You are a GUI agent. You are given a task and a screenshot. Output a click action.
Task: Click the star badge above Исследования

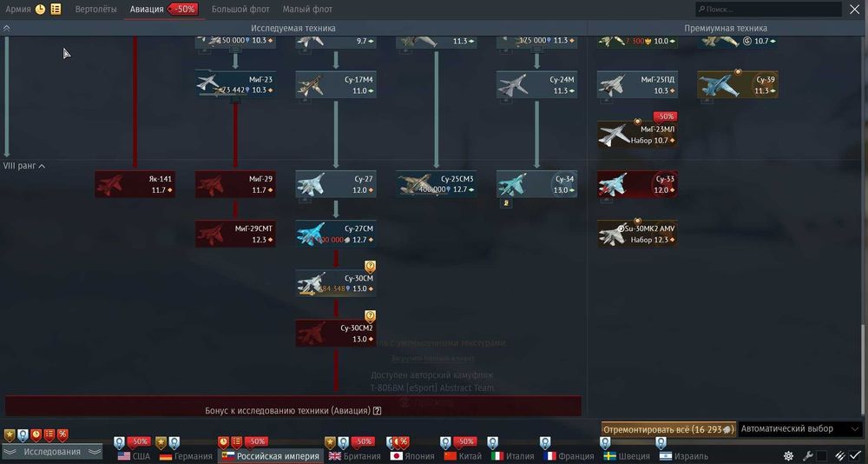pos(10,435)
